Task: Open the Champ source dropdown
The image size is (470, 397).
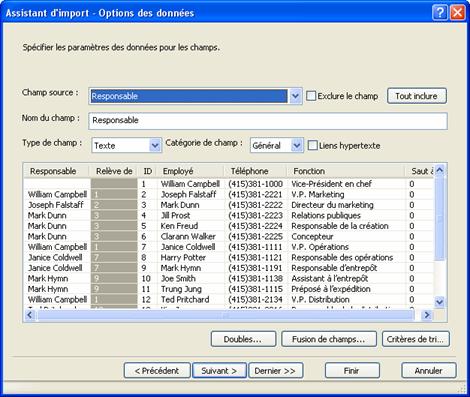Action: click(295, 96)
